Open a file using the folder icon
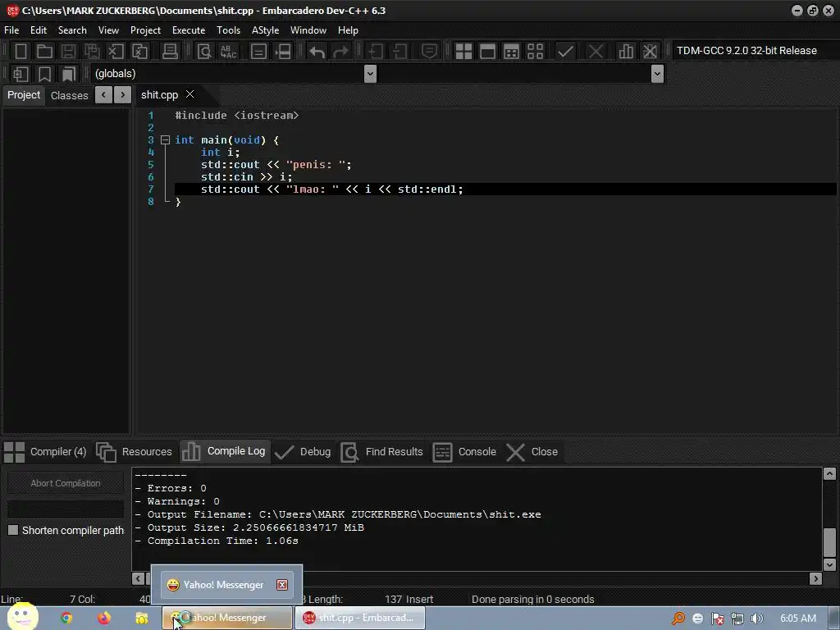Image resolution: width=840 pixels, height=630 pixels. click(x=44, y=52)
